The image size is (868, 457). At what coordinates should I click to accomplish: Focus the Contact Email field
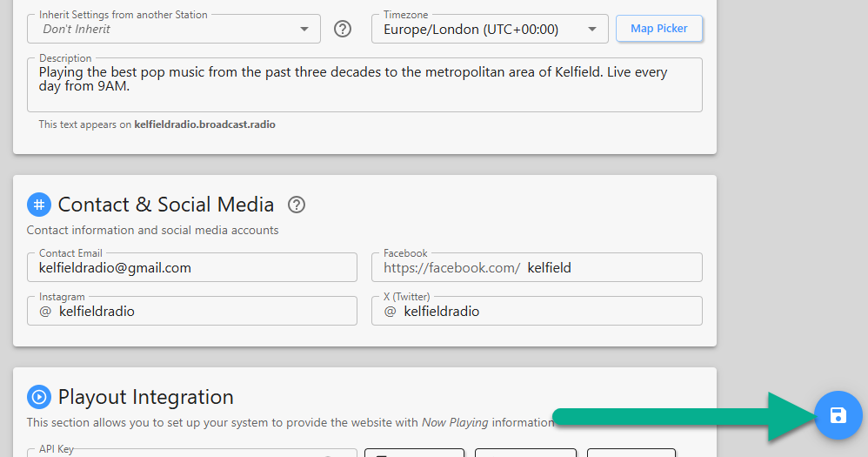coord(192,267)
